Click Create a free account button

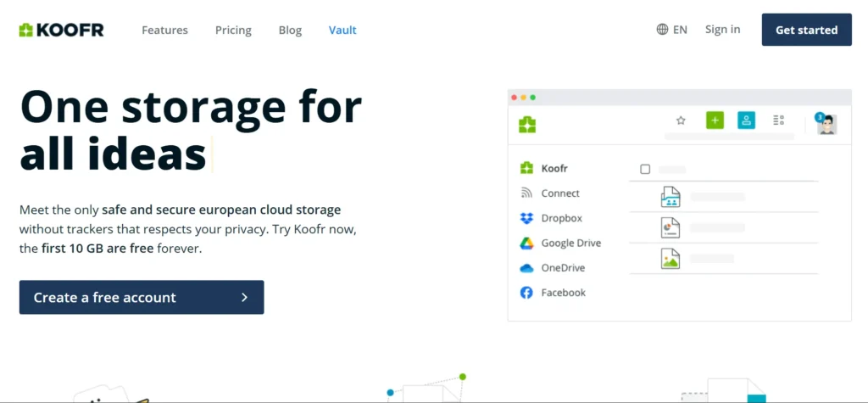[x=142, y=297]
